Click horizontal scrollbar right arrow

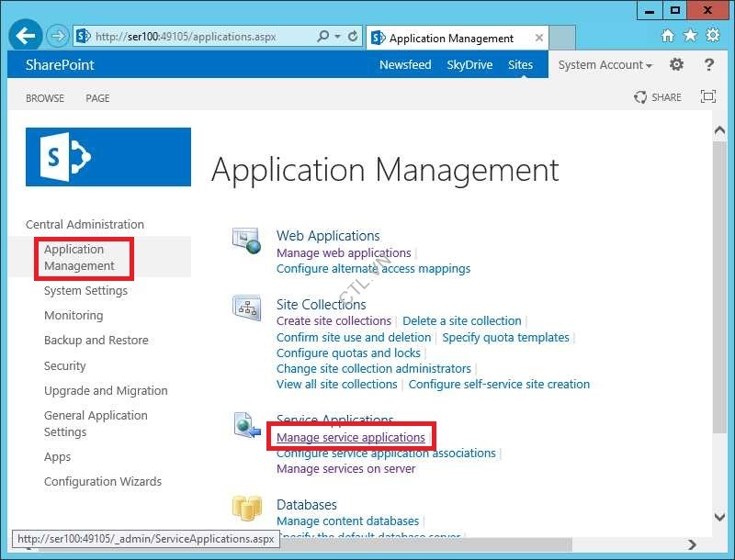692,544
